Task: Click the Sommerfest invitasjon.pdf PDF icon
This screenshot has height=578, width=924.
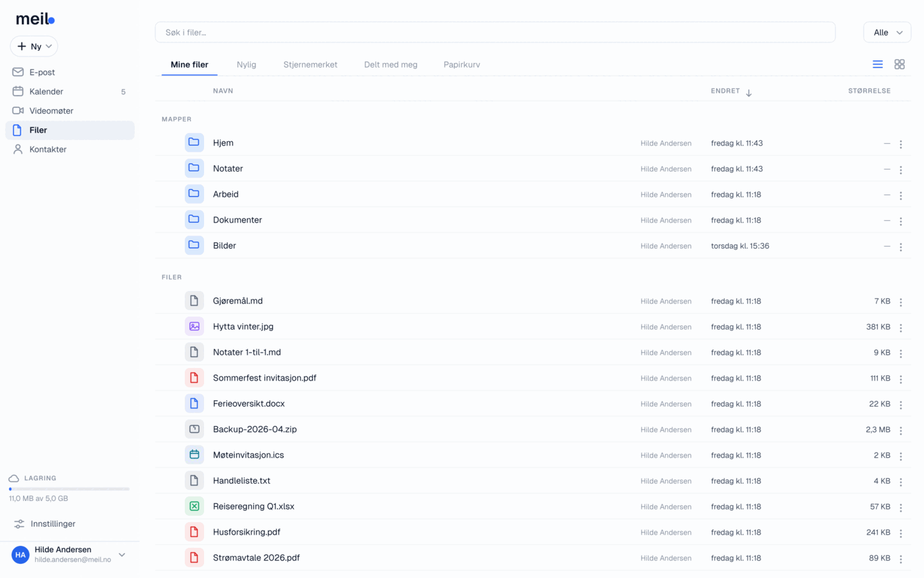Action: 194,378
